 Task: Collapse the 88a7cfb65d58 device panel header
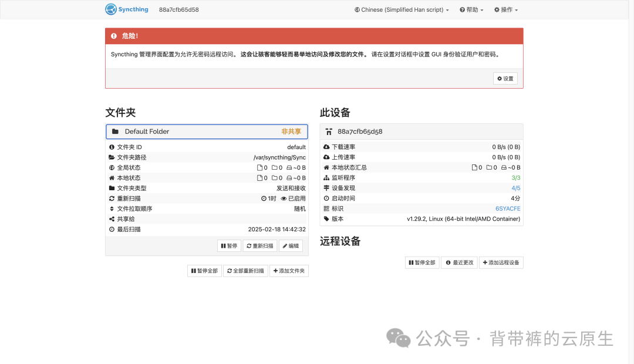pyautogui.click(x=421, y=132)
